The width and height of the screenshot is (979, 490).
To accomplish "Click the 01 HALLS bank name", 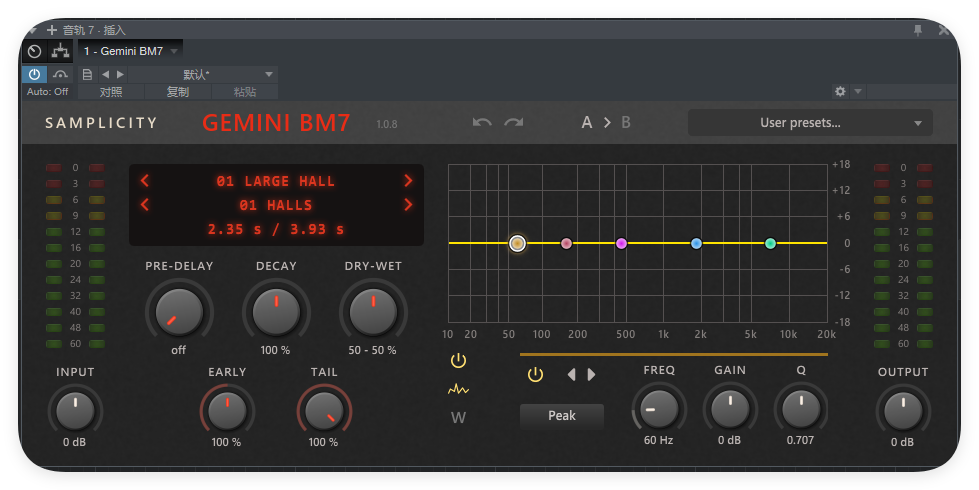I will point(275,205).
